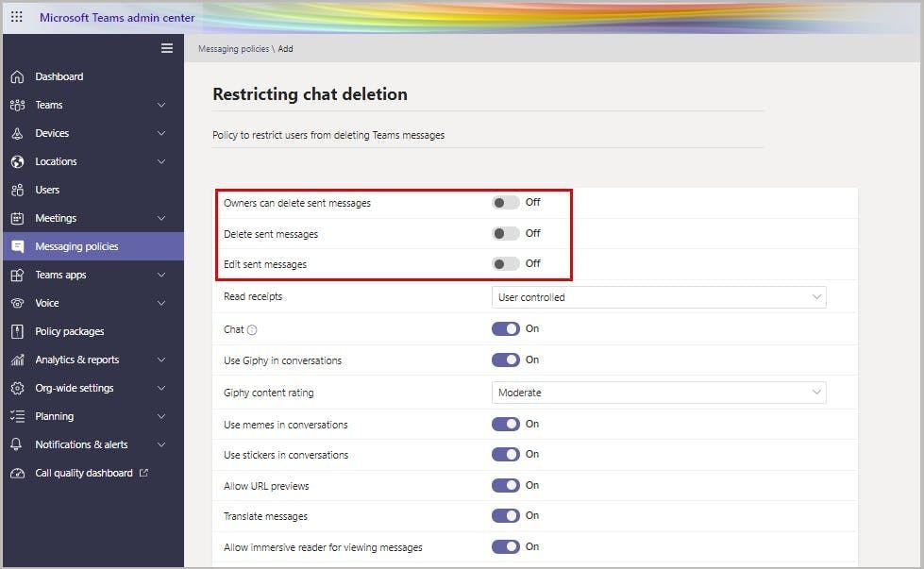
Task: Expand the Teams section chevron
Action: [x=161, y=105]
